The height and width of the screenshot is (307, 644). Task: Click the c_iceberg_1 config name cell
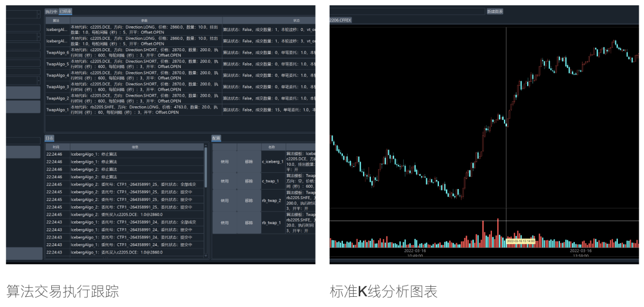pyautogui.click(x=273, y=162)
